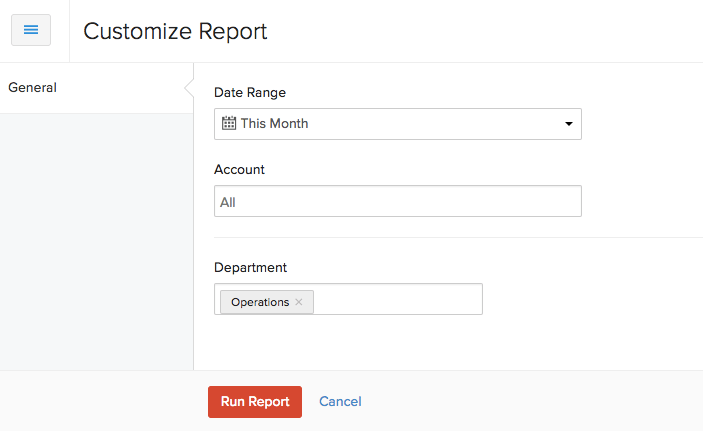
Task: Click the calendar icon in Date Range
Action: tap(228, 124)
